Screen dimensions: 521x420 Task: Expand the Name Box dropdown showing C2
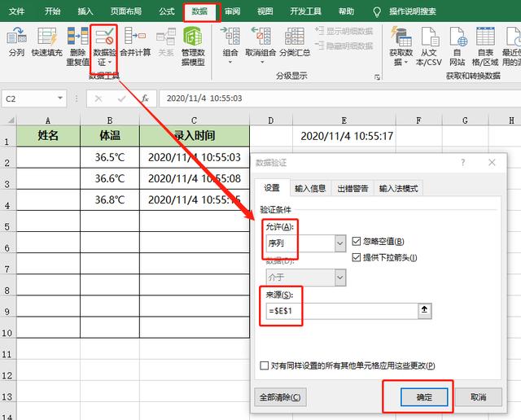click(x=72, y=98)
